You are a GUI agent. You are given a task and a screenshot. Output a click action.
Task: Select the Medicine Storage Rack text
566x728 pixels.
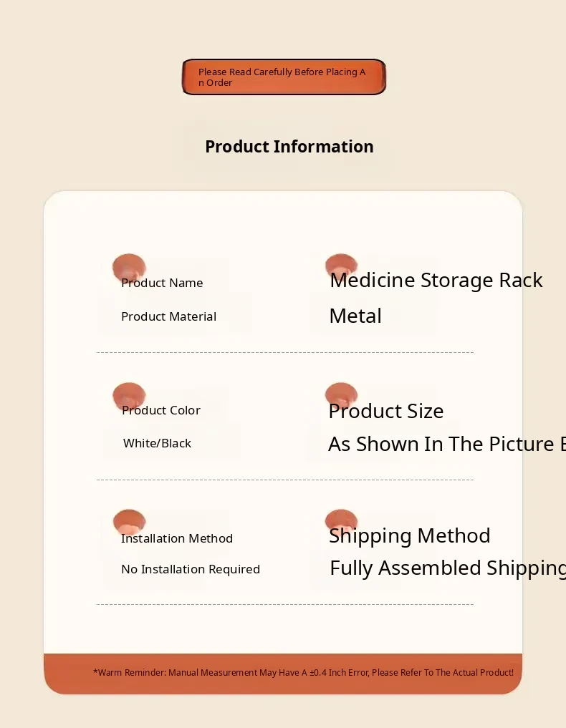pyautogui.click(x=436, y=280)
